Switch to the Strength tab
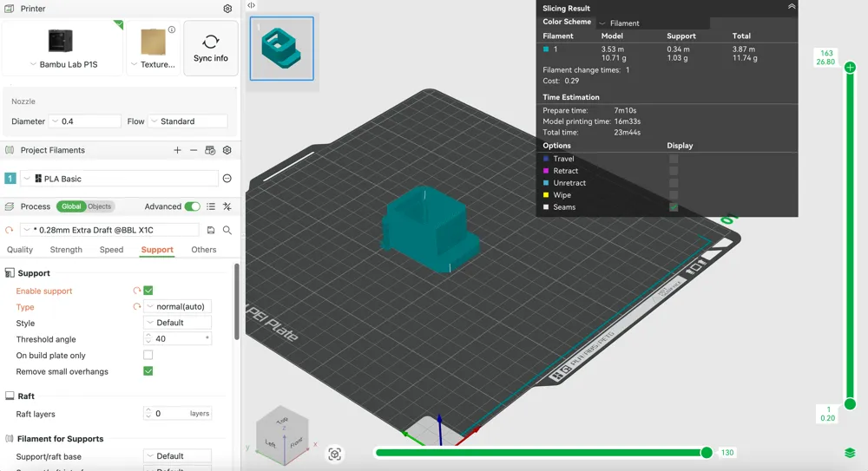The height and width of the screenshot is (471, 868). coord(66,250)
